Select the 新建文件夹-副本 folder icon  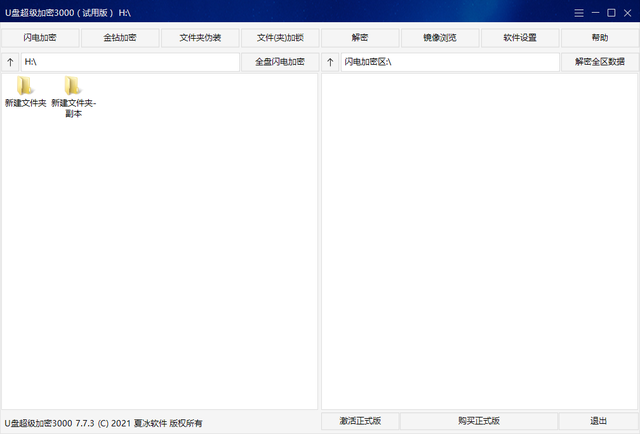[73, 85]
